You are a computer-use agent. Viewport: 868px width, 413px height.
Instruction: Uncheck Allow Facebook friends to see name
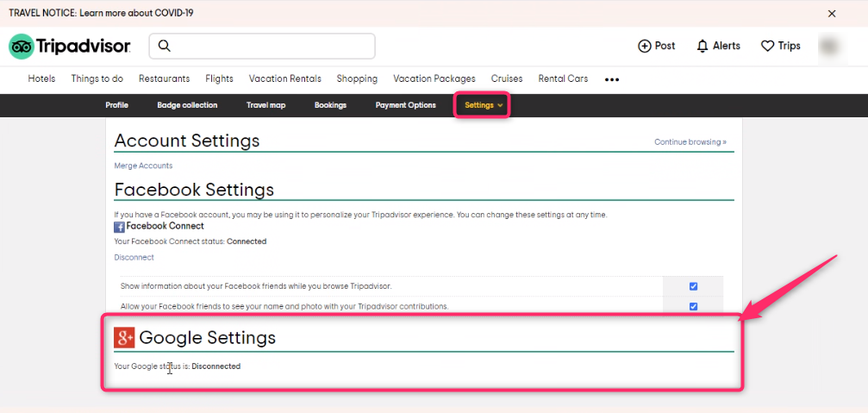click(x=693, y=306)
